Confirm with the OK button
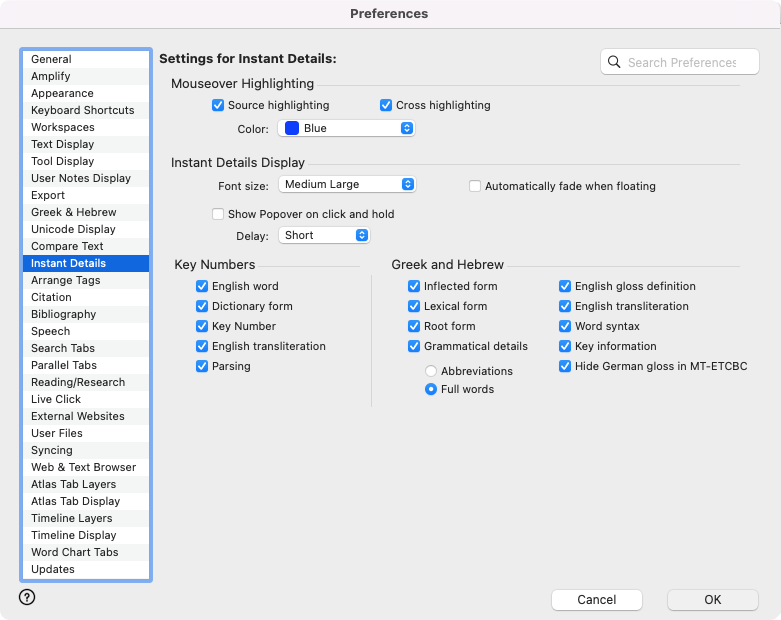781x620 pixels. [x=712, y=600]
